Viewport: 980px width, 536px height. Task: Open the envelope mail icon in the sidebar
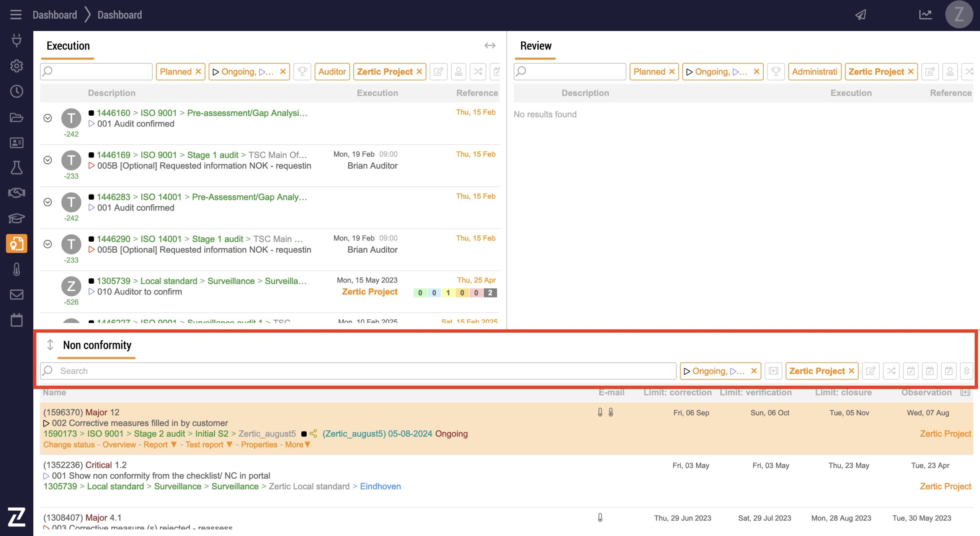(16, 294)
